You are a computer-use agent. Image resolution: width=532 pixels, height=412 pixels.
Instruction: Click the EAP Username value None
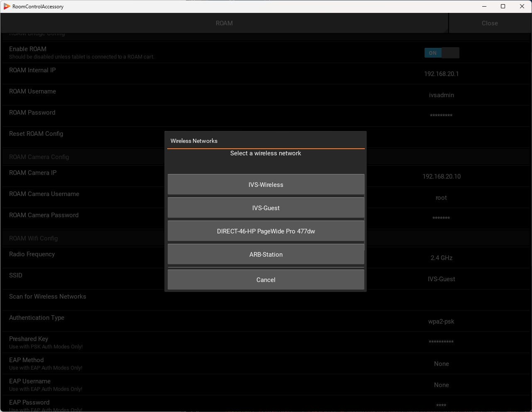(442, 385)
